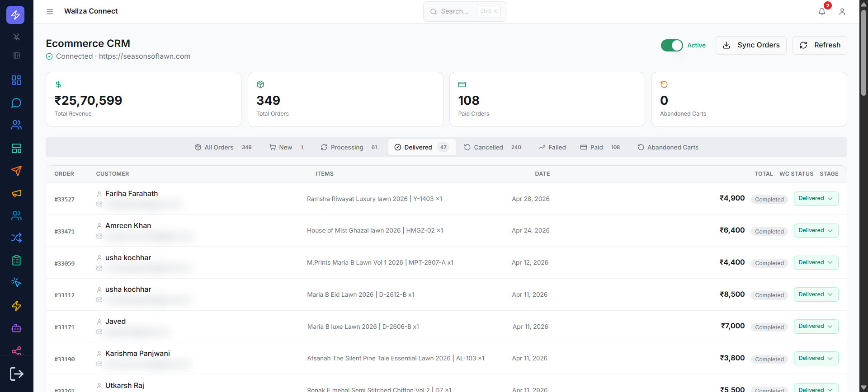Switch to the Abandoned Carts tab
This screenshot has height=392, width=868.
click(x=668, y=147)
